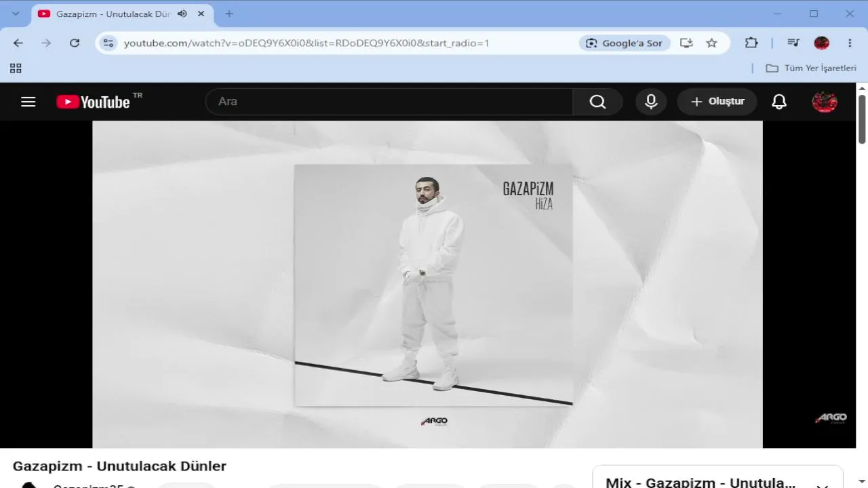
Task: Go back to the previous page
Action: (x=18, y=43)
